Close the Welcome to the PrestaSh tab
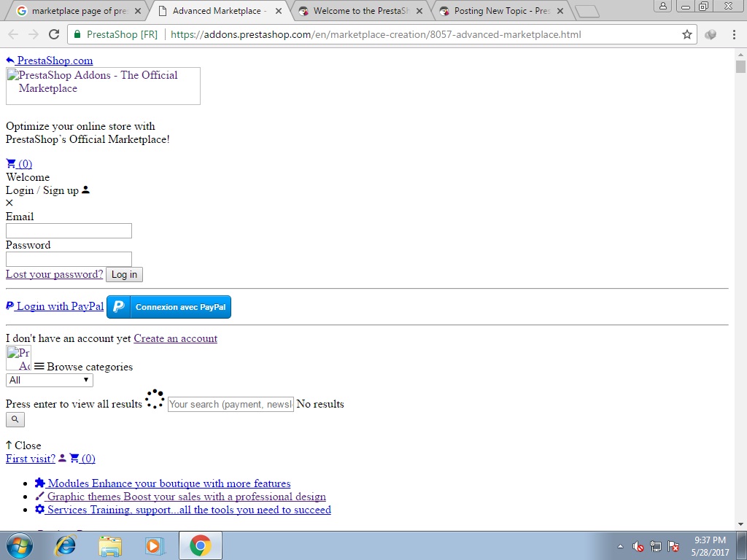 click(419, 11)
